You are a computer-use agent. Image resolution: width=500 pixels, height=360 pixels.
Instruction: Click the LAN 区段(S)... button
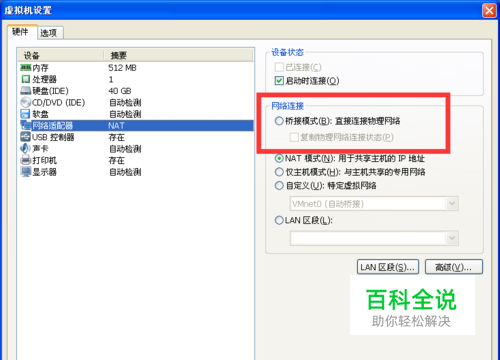tap(388, 267)
